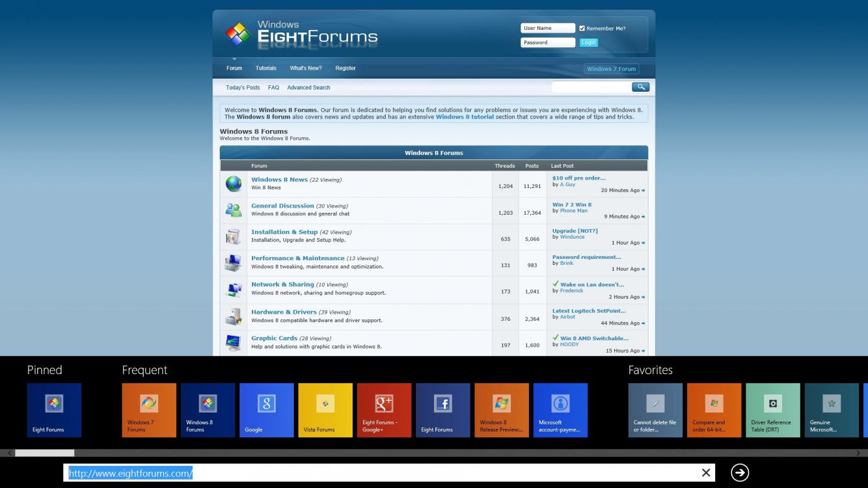Open the Installation & Setup forum link
Image resolution: width=868 pixels, height=488 pixels.
[284, 232]
